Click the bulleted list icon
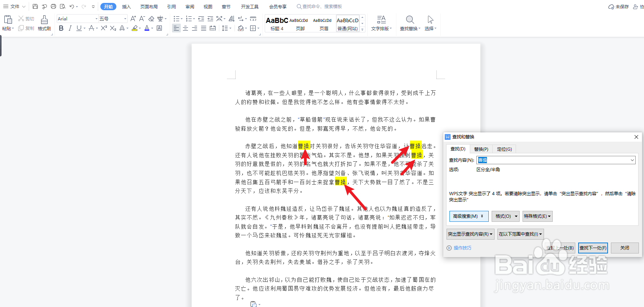This screenshot has width=644, height=307. [176, 19]
